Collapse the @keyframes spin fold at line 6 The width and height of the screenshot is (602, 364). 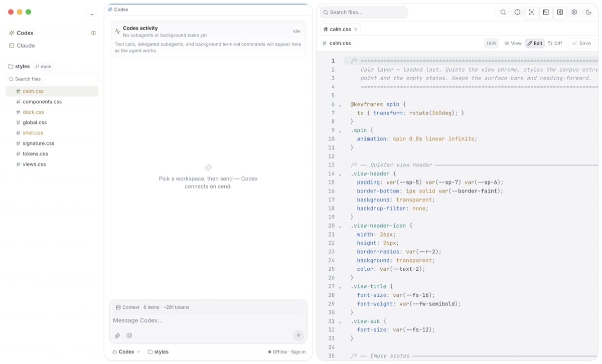[x=340, y=105]
